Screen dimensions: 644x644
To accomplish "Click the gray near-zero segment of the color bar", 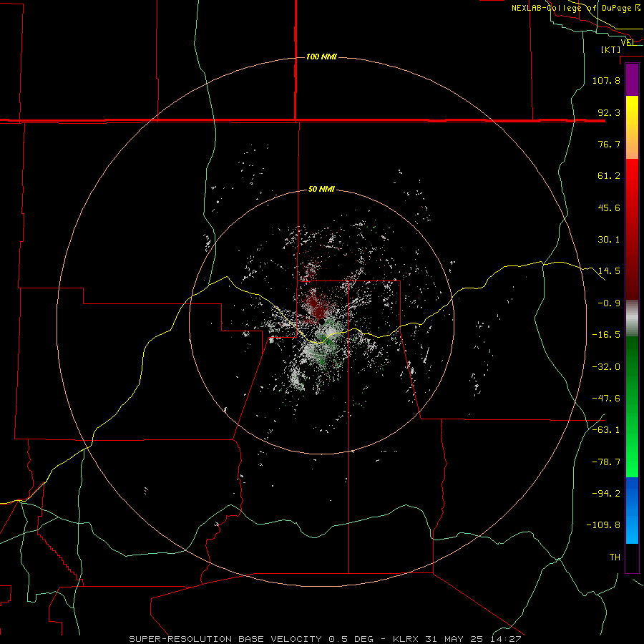I will [632, 318].
